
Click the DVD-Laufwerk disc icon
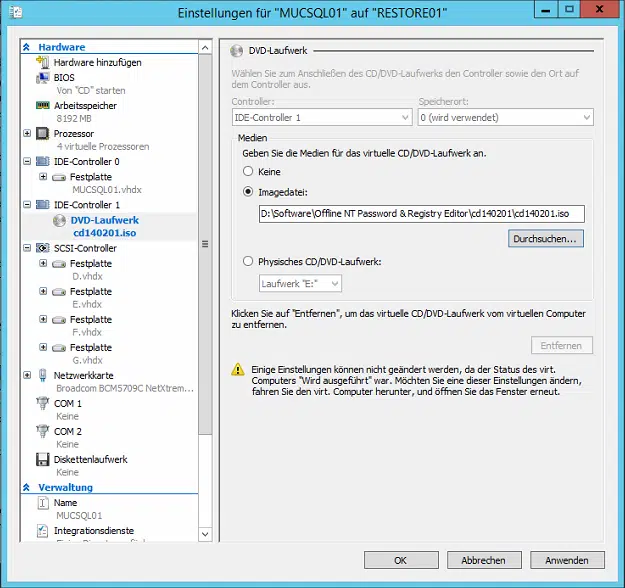pyautogui.click(x=59, y=220)
